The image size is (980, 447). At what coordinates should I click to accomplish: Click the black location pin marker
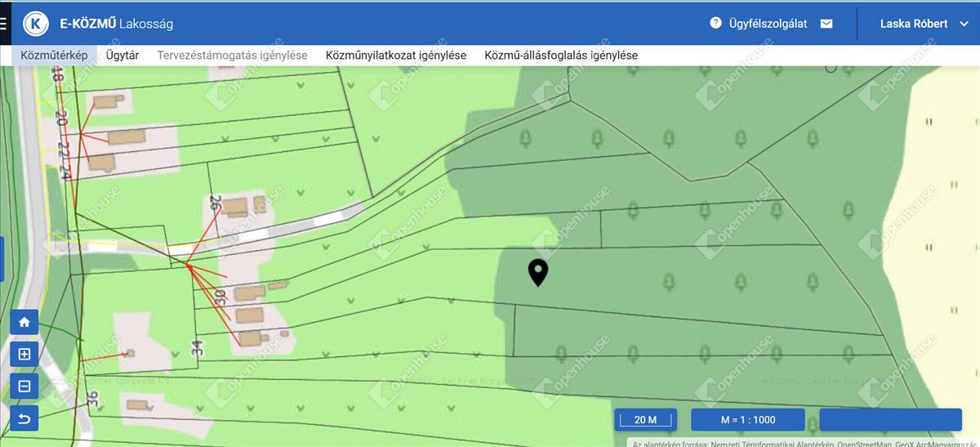click(537, 272)
